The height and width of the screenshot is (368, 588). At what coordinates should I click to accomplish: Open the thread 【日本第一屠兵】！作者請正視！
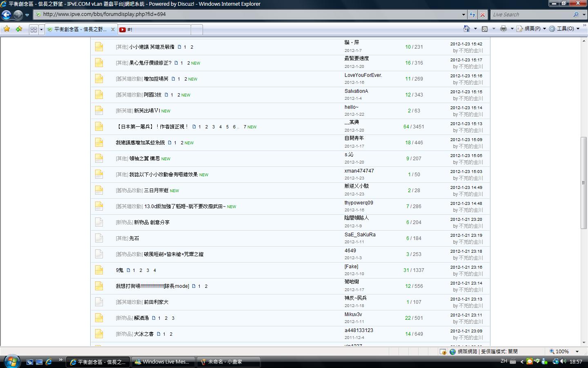152,127
